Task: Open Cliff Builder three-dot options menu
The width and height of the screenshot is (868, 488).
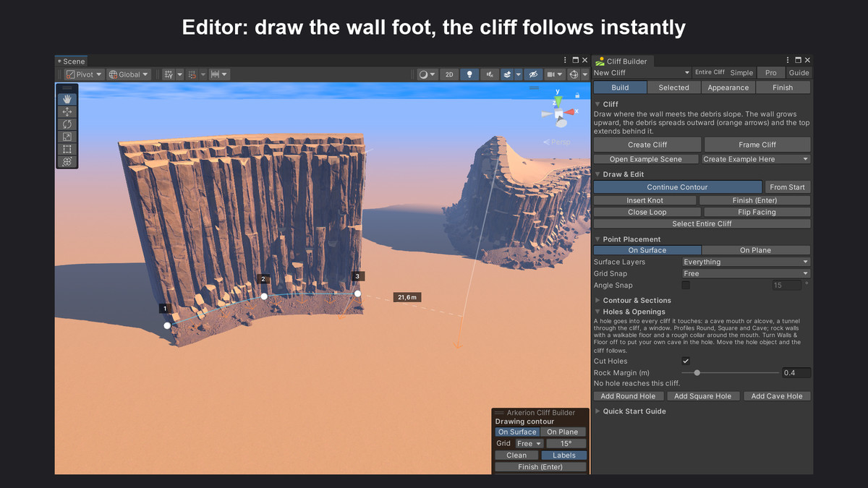Action: pos(788,61)
